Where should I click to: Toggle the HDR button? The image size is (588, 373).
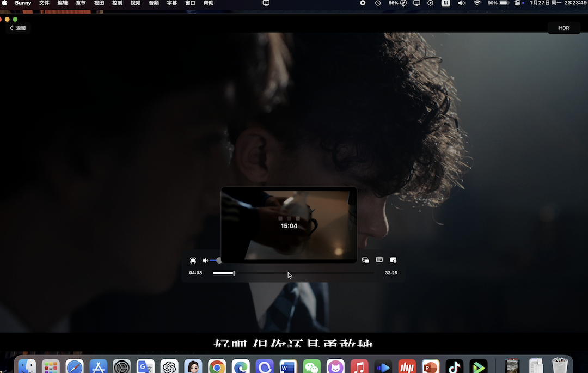[x=563, y=28]
